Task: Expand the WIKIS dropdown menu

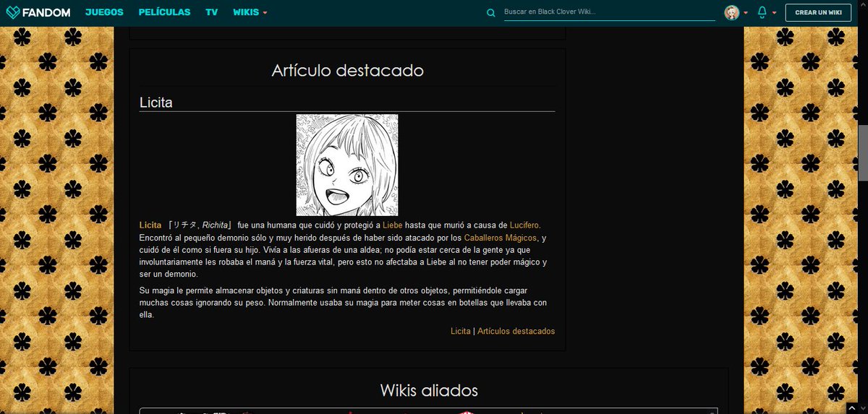Action: (250, 12)
